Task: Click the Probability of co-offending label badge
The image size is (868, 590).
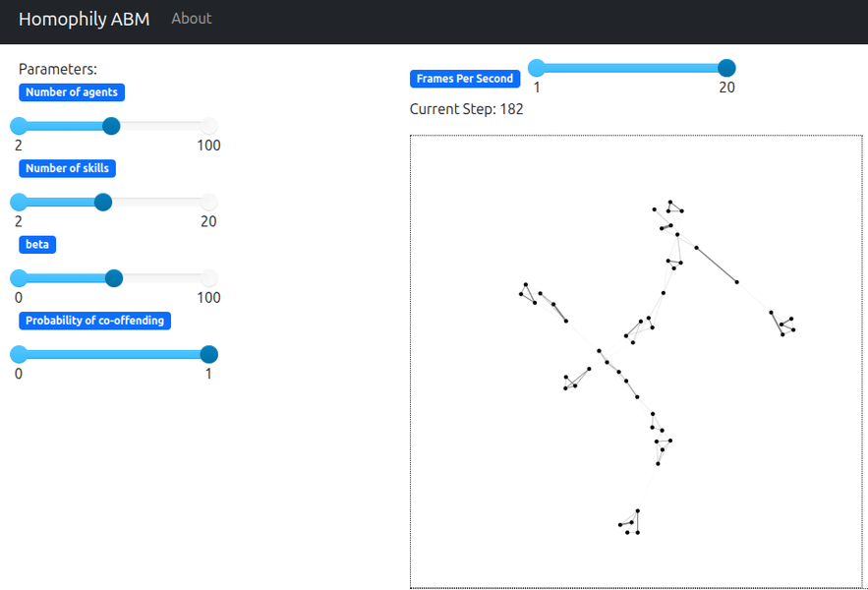Action: click(x=95, y=321)
